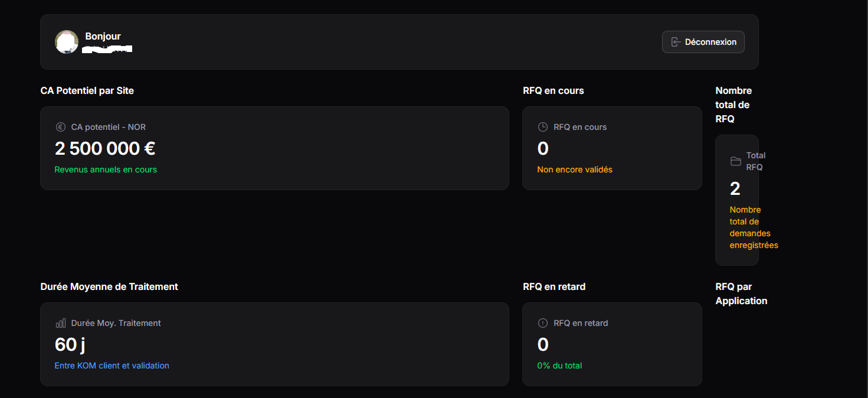Screen dimensions: 868x398
Task: Click the 0% du total indicator
Action: 559,366
